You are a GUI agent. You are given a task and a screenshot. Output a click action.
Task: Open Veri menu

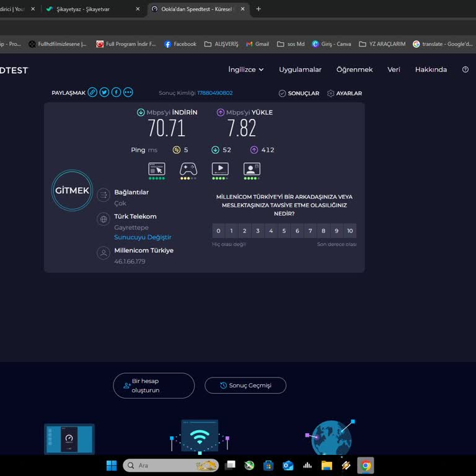(394, 69)
